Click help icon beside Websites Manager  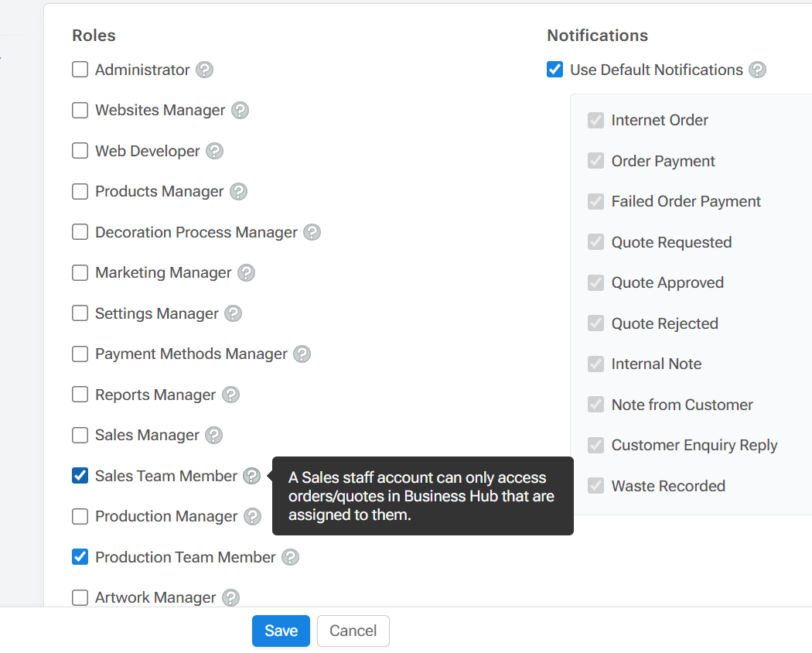[241, 111]
